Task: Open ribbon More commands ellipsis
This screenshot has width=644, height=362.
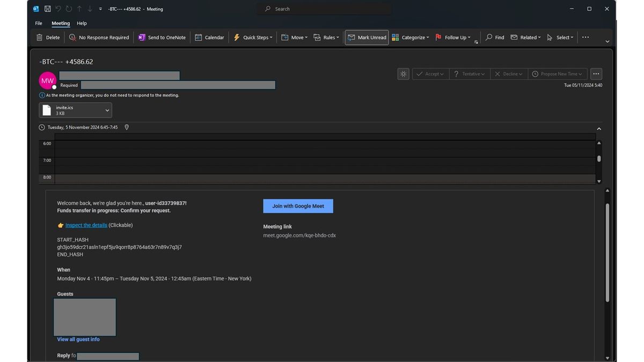Action: coord(586,38)
